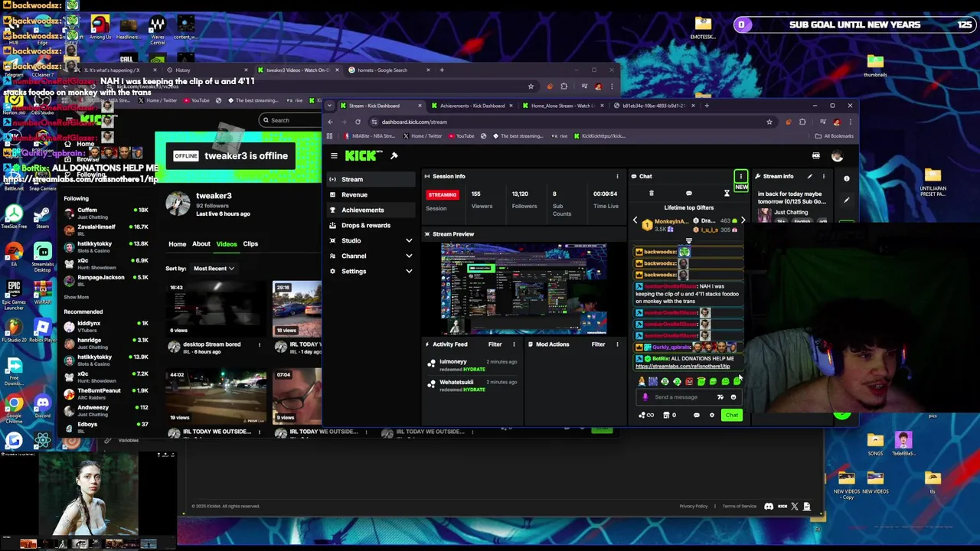Click the Kick logo in dashboard
The image size is (980, 551).
[x=361, y=155]
